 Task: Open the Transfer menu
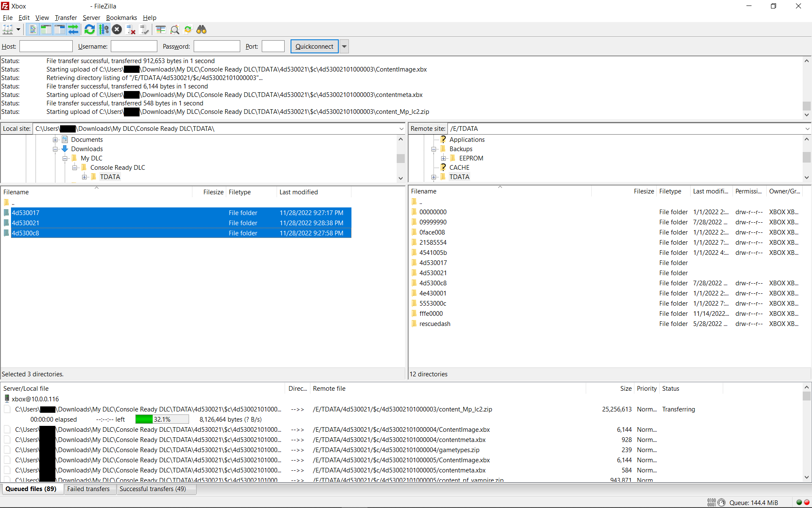tap(66, 18)
